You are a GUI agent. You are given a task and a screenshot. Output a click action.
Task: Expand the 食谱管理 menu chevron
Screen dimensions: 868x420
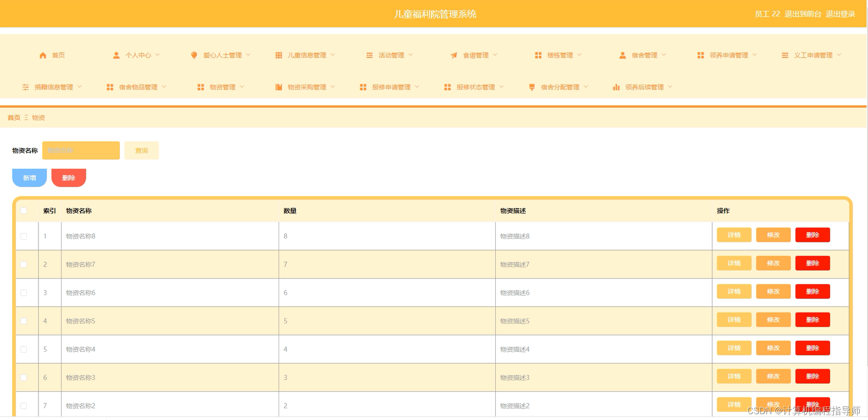click(495, 55)
